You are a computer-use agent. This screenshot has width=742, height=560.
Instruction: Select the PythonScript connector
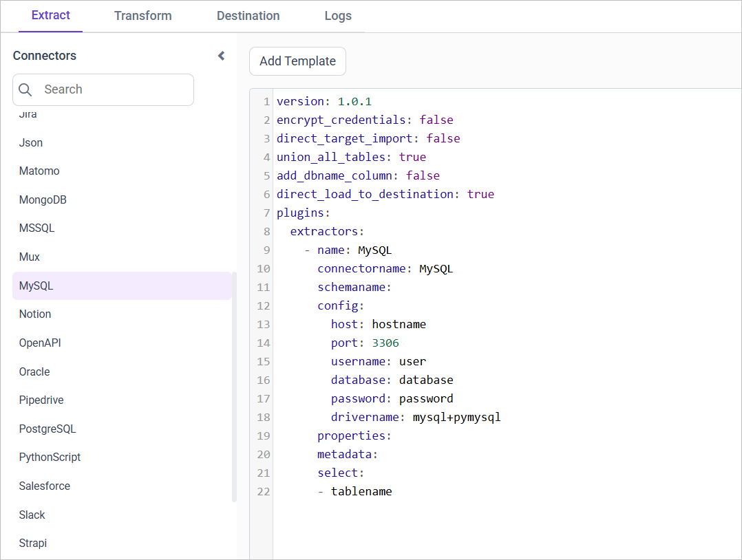[x=50, y=457]
